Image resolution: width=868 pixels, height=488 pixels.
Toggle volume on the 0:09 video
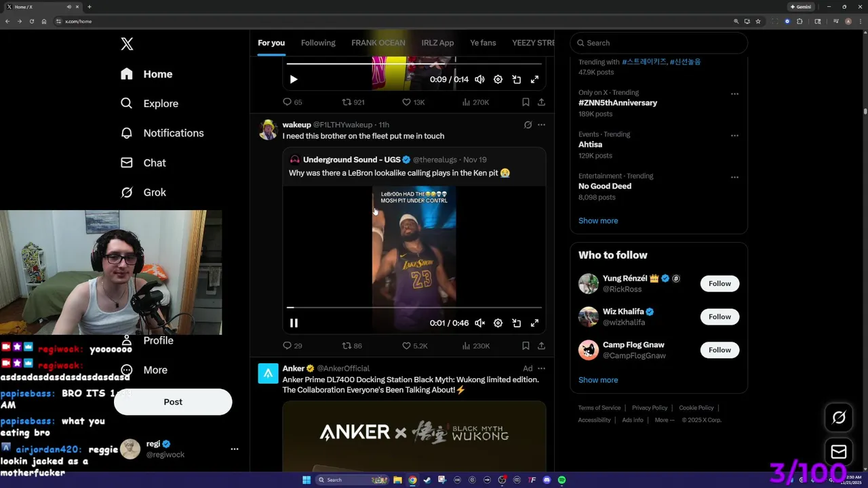pyautogui.click(x=479, y=79)
